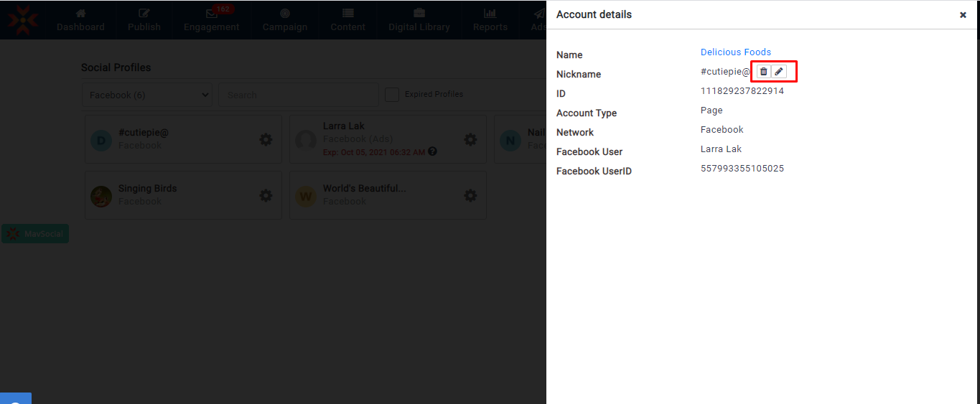Navigate to Digital Library

[x=419, y=20]
